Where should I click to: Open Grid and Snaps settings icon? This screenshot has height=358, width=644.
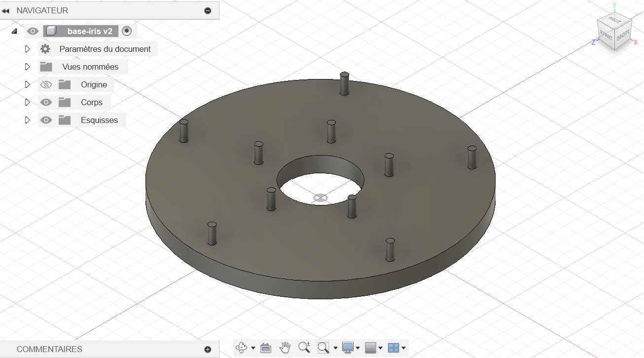pyautogui.click(x=371, y=348)
